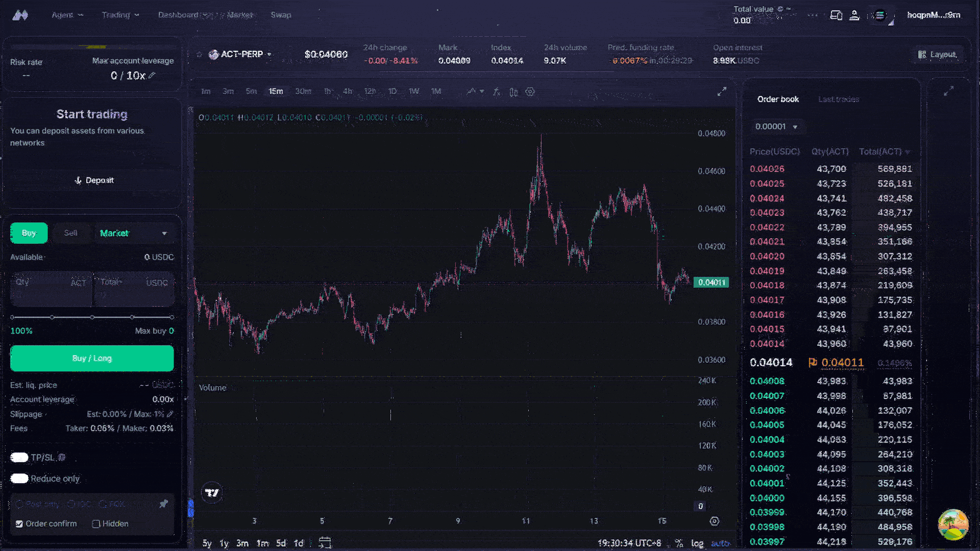Open the chart indicators (fx) icon

pyautogui.click(x=496, y=92)
